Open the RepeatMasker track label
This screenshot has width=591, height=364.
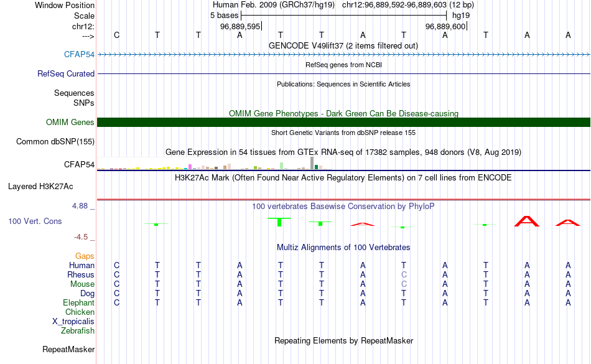(x=68, y=349)
